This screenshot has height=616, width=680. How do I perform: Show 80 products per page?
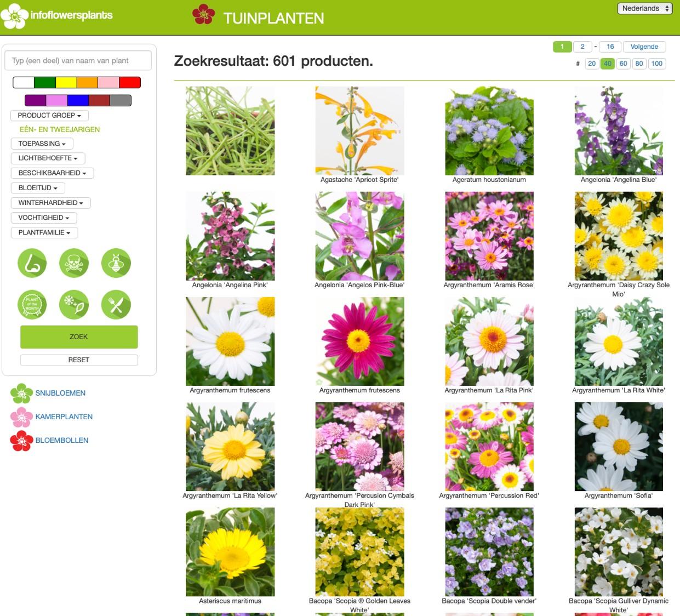tap(639, 64)
